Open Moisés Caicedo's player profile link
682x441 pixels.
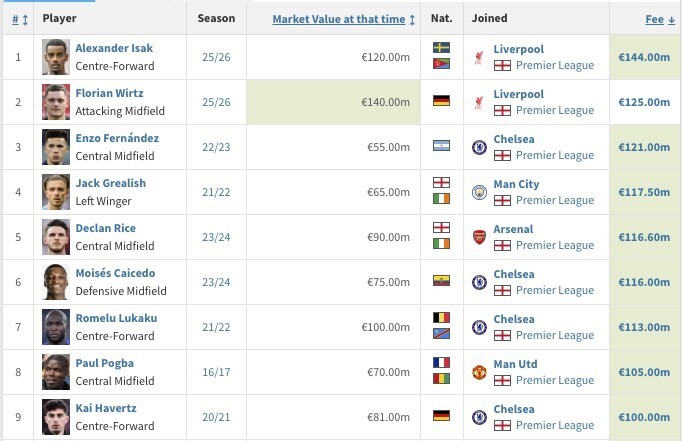pyautogui.click(x=117, y=273)
